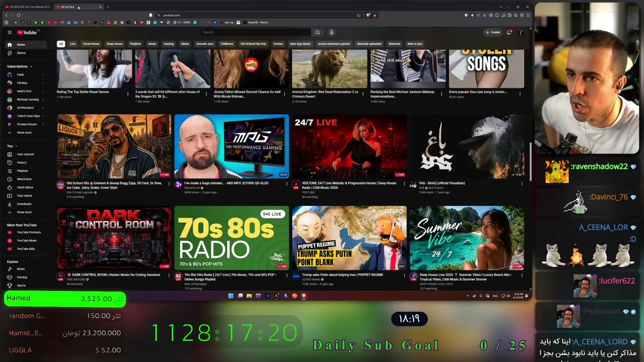Go back with the browser back arrow
This screenshot has width=644, height=362.
pos(6,15)
